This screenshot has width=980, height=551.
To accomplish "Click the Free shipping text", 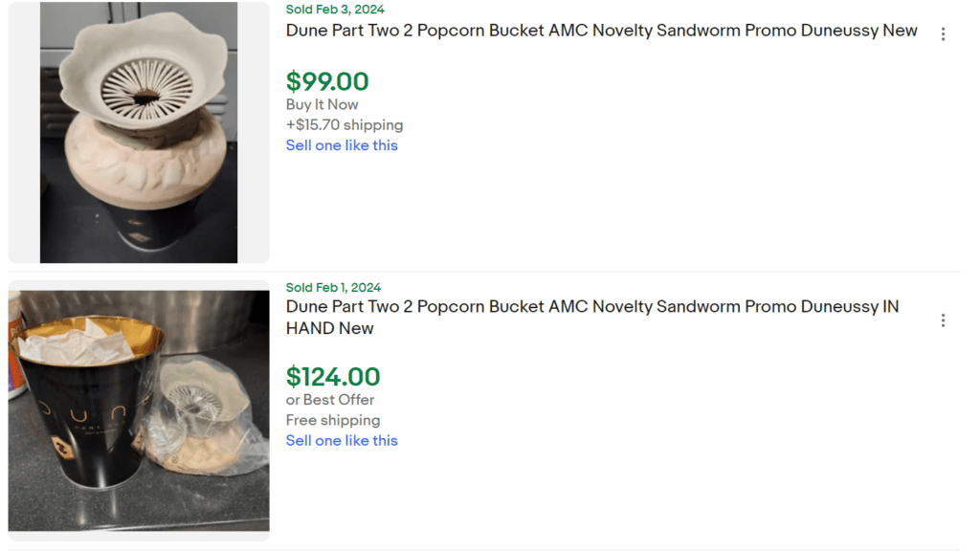I will click(x=332, y=420).
